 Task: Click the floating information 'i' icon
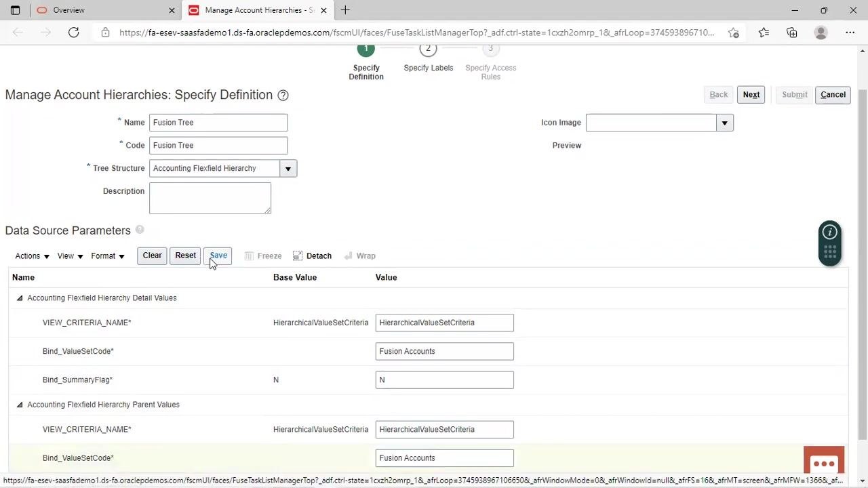(829, 232)
